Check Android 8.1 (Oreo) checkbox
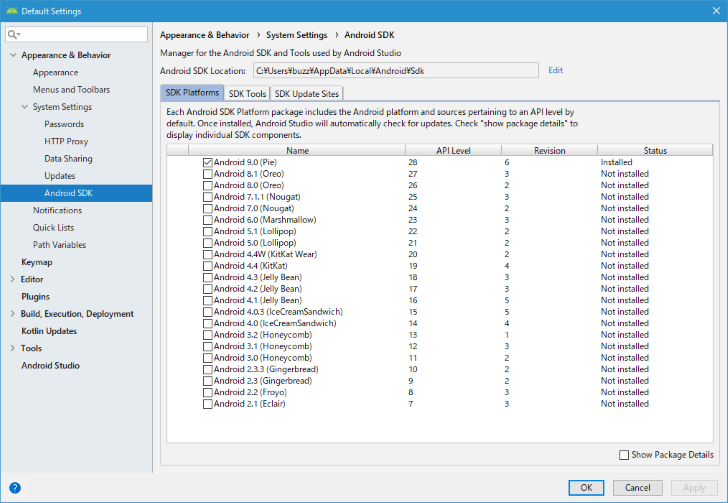728x503 pixels. pyautogui.click(x=208, y=174)
